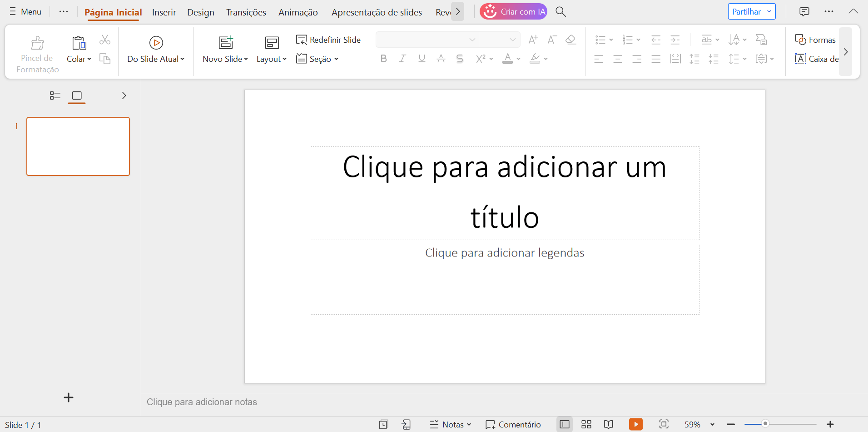Viewport: 868px width, 432px height.
Task: Open the Transições ribbon tab
Action: [x=246, y=12]
